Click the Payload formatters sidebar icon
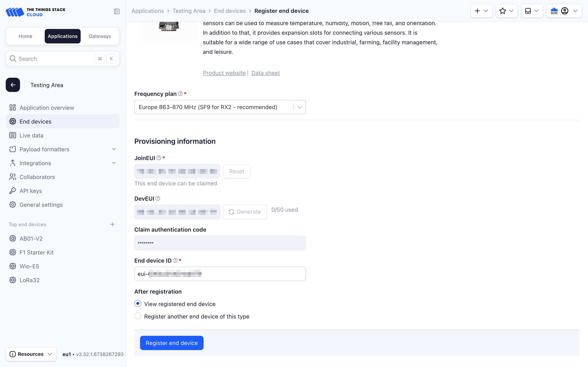The height and width of the screenshot is (367, 588). click(x=12, y=149)
